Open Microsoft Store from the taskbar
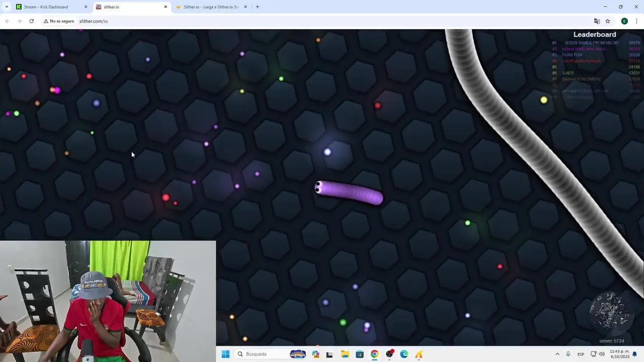The width and height of the screenshot is (644, 362). pyautogui.click(x=360, y=354)
